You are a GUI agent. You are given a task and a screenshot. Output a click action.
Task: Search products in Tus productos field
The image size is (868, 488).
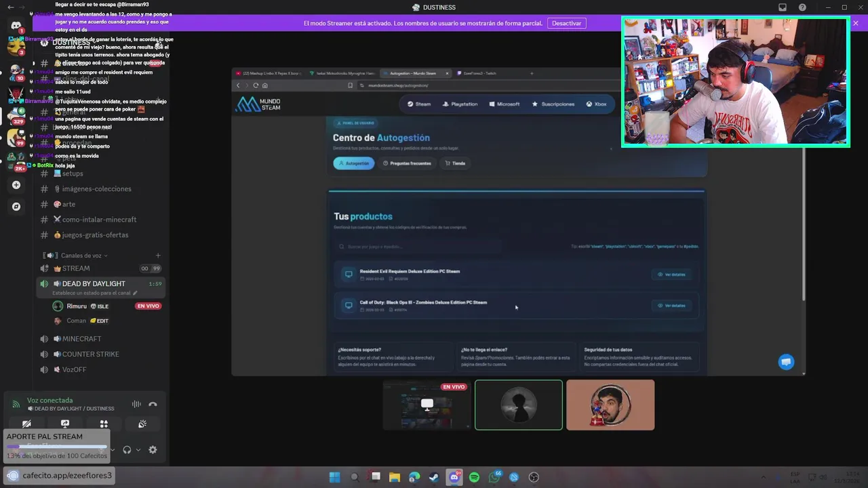tap(418, 247)
